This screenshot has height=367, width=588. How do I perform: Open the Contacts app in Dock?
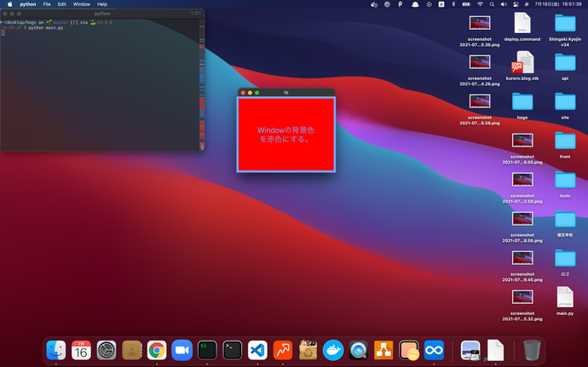(131, 350)
